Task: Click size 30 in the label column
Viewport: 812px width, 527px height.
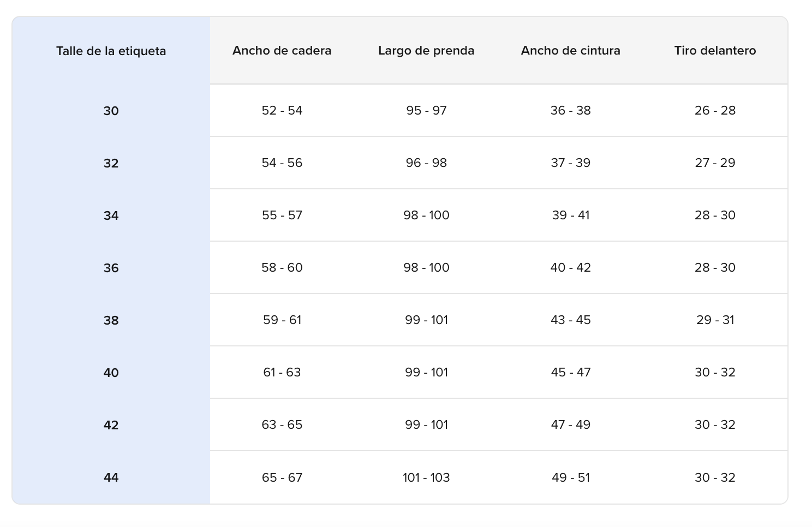Action: [111, 111]
